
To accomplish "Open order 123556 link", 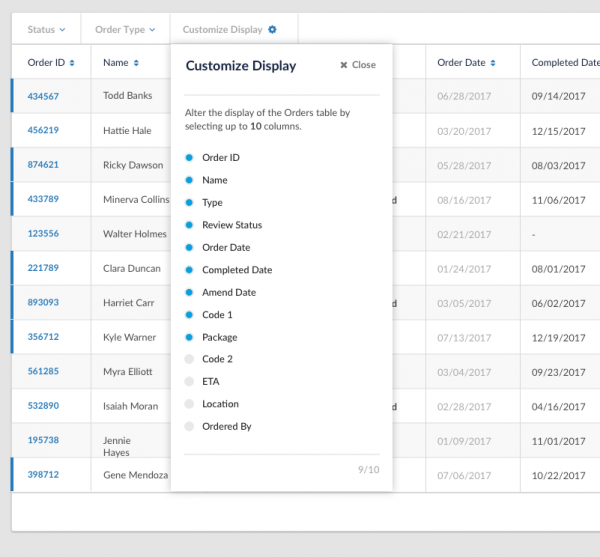I will point(43,233).
